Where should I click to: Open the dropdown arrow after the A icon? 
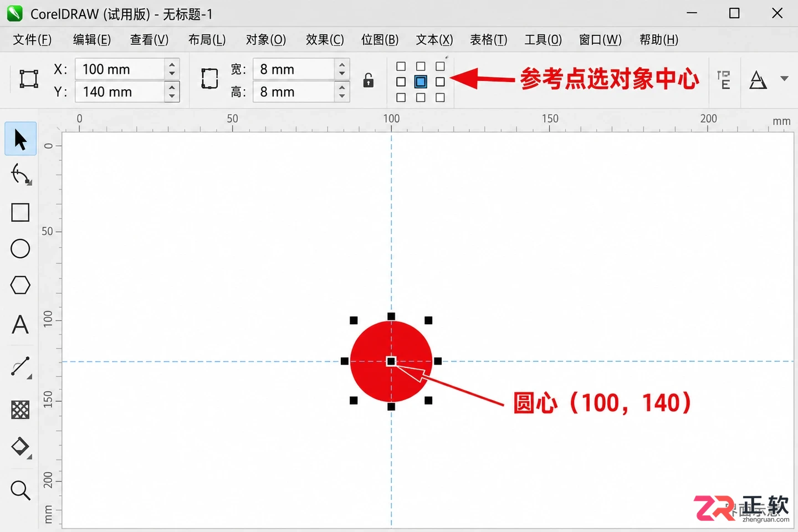tap(784, 79)
